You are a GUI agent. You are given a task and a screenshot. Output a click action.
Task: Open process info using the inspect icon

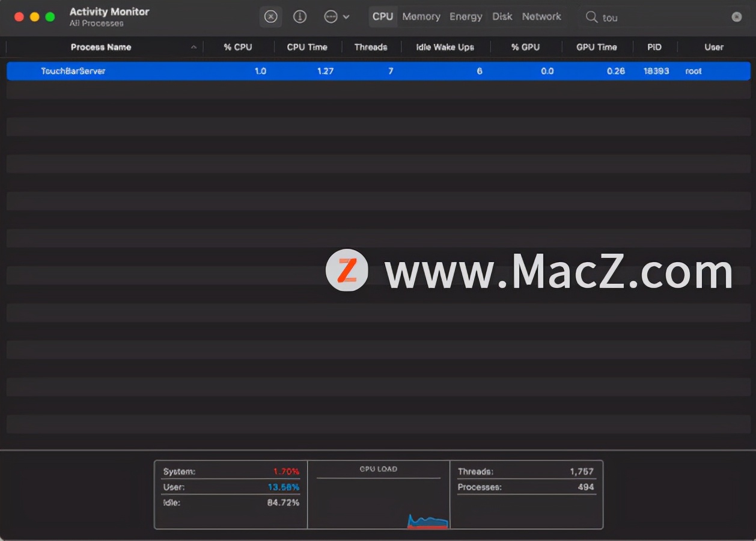300,16
